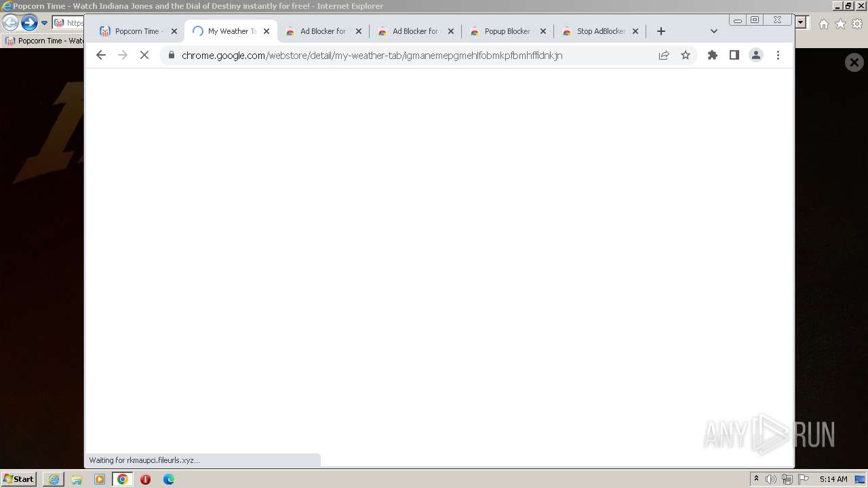868x488 pixels.
Task: Open the first Ad Blocker for tab
Action: 323,31
